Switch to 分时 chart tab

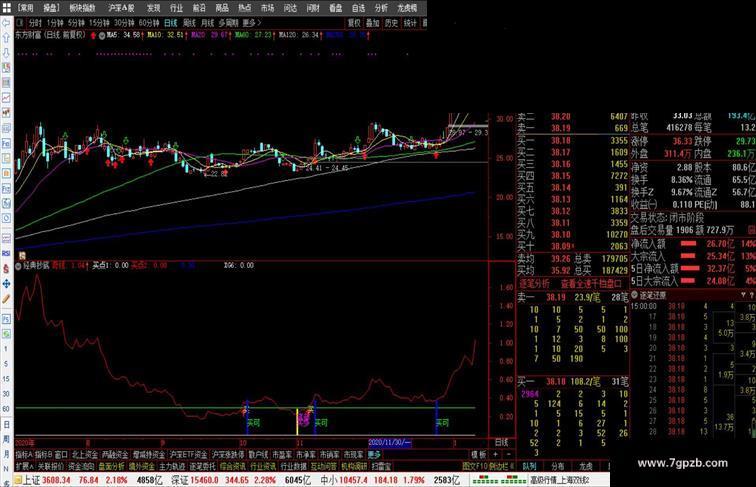[x=35, y=23]
